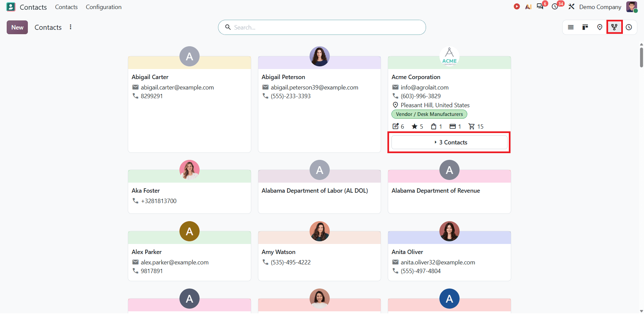Viewport: 644px width, 315px height.
Task: Click Aka Foster phone +3281813700
Action: pos(159,201)
